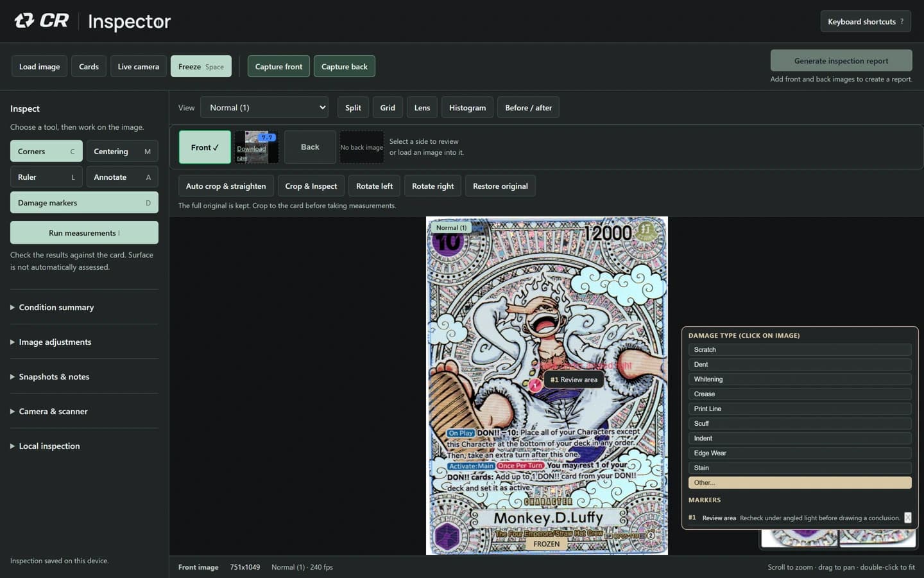924x578 pixels.
Task: Select the Centering tool
Action: coord(122,151)
